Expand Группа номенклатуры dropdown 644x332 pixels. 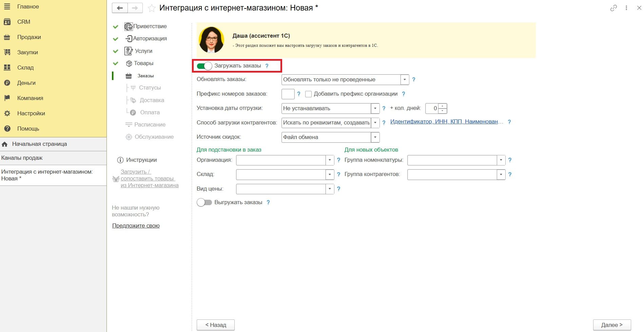(501, 160)
